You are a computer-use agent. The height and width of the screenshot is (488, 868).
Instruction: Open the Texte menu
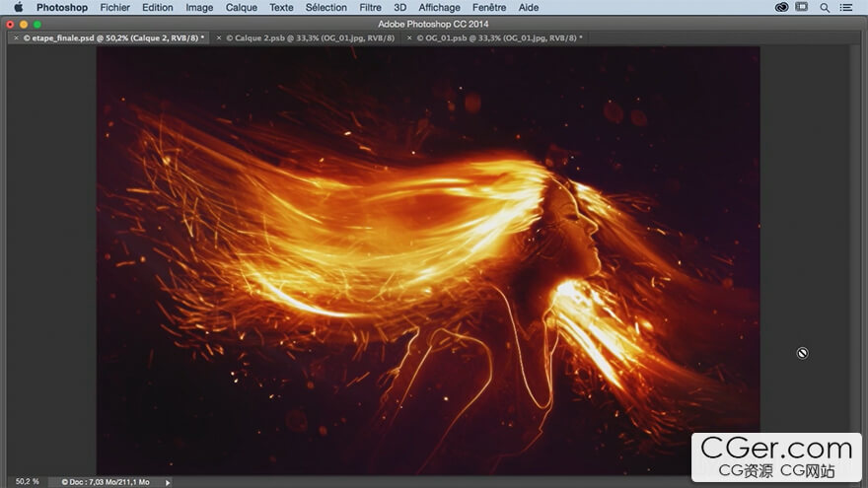click(x=281, y=7)
